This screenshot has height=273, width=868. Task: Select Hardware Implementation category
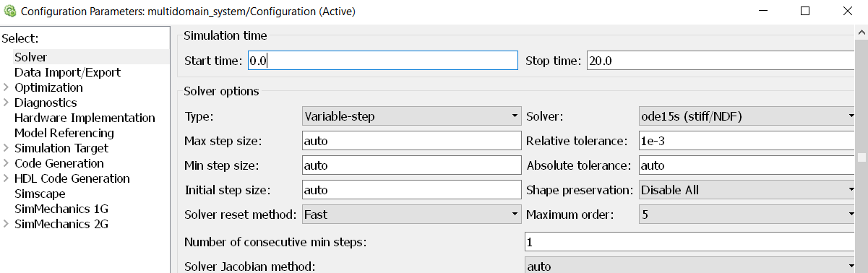point(85,118)
